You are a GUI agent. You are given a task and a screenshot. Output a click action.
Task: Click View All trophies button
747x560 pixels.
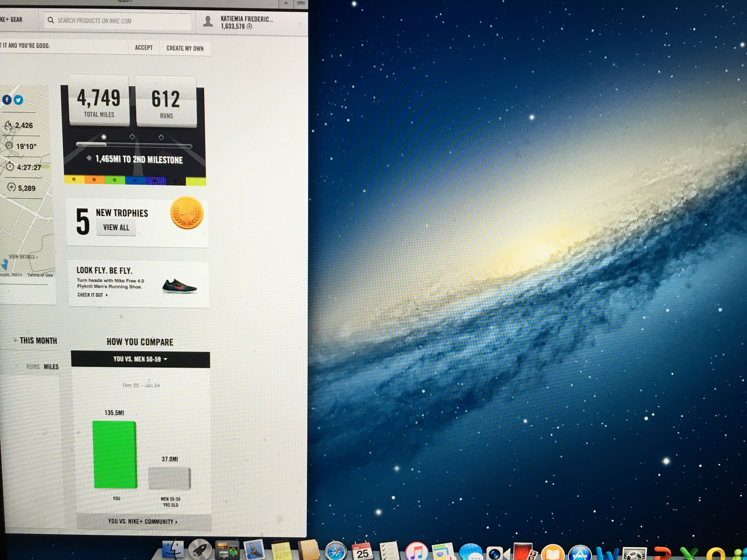click(x=116, y=228)
